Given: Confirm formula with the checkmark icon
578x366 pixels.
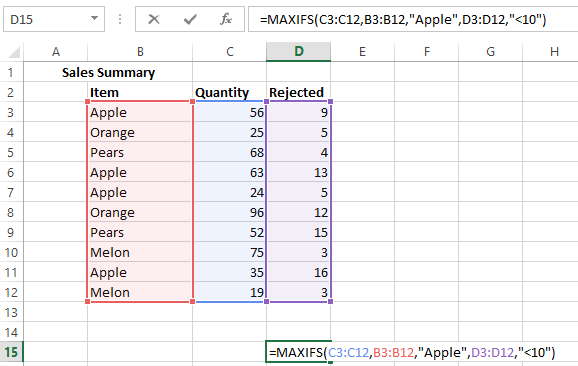Looking at the screenshot, I should coord(190,19).
